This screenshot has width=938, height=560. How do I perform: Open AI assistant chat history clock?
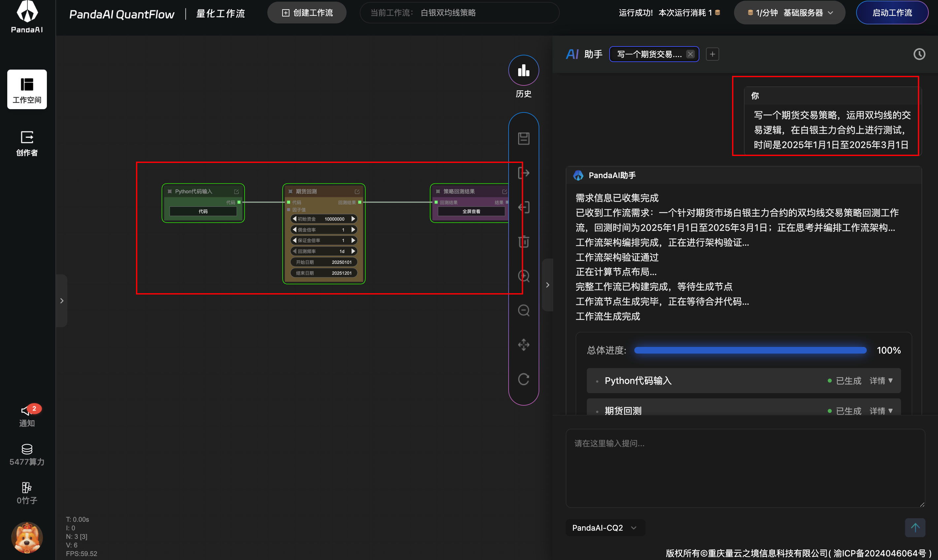tap(919, 54)
